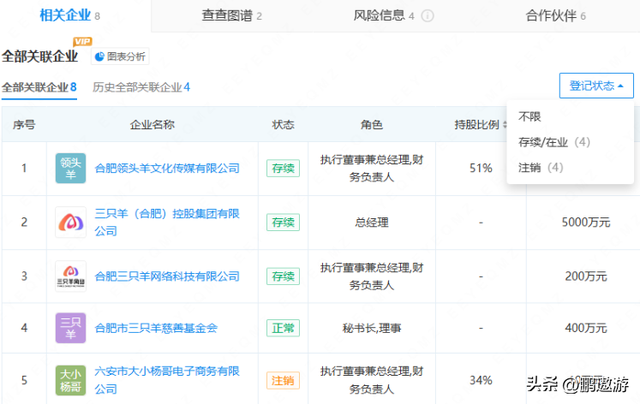Open the 相关企业 tab

click(70, 16)
